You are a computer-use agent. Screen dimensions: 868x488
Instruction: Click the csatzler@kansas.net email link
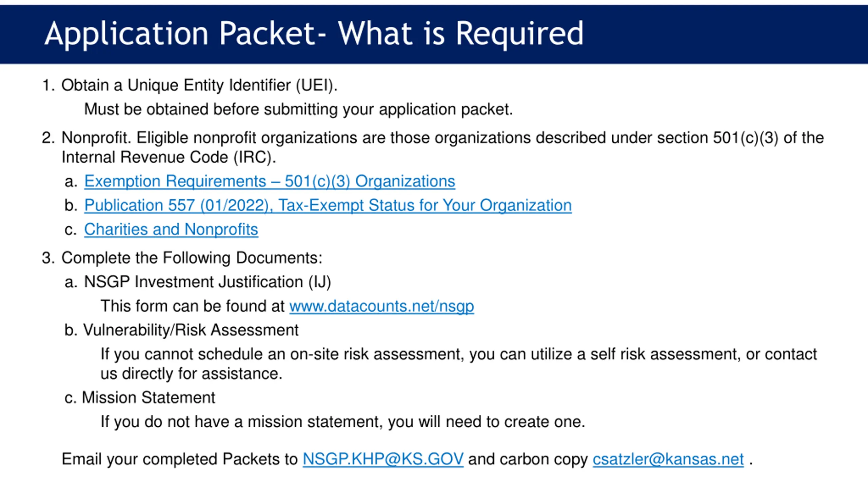(x=668, y=459)
